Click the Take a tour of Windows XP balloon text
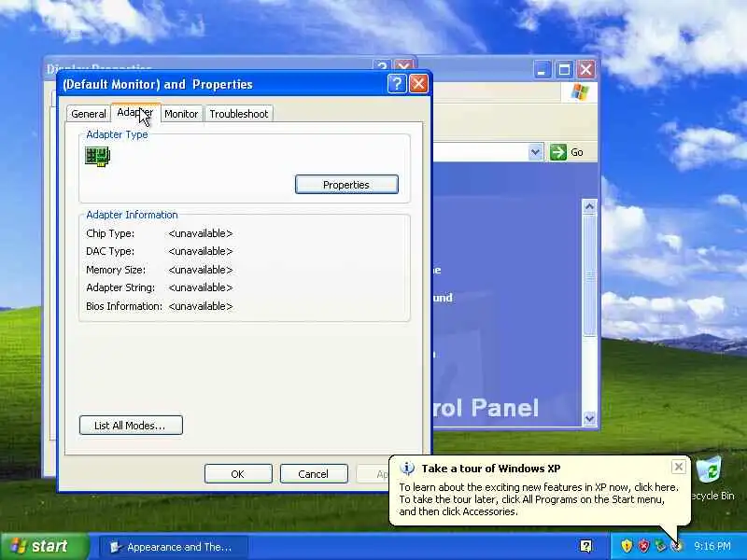Viewport: 747px width, 560px height. click(491, 469)
